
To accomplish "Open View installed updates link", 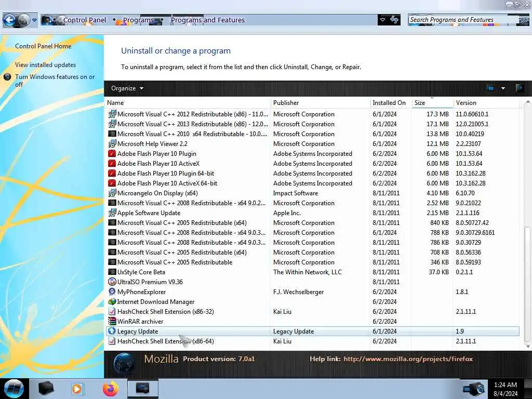I will point(46,65).
